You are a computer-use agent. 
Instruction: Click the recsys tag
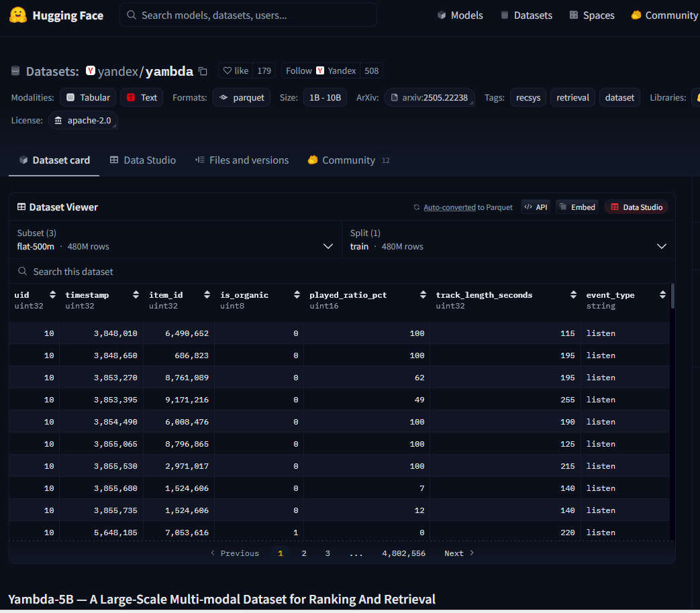[x=528, y=98]
